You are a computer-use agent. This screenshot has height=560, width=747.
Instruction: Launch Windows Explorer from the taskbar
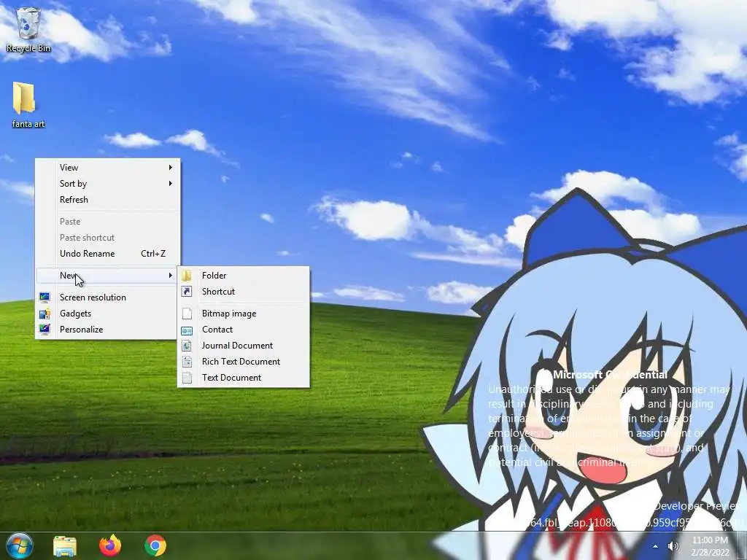tap(65, 545)
